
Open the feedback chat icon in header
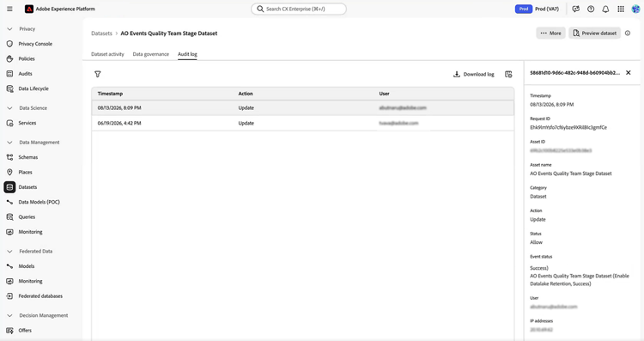(x=576, y=9)
